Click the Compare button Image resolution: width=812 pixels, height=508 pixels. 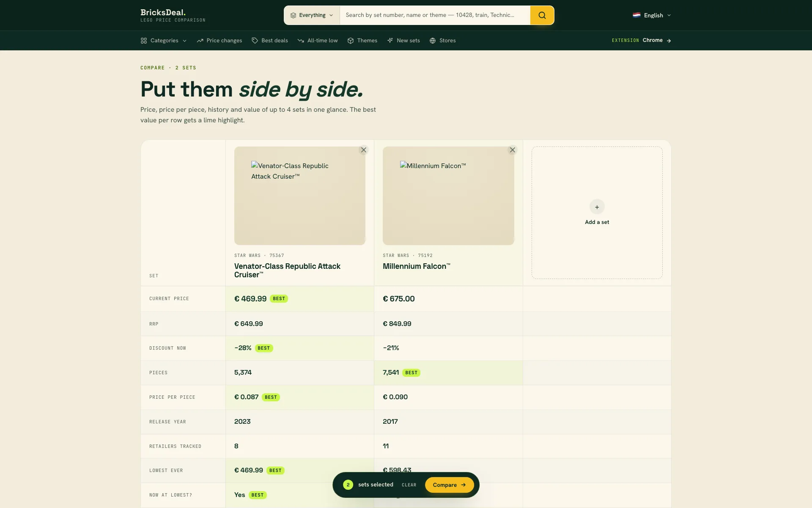pyautogui.click(x=449, y=485)
